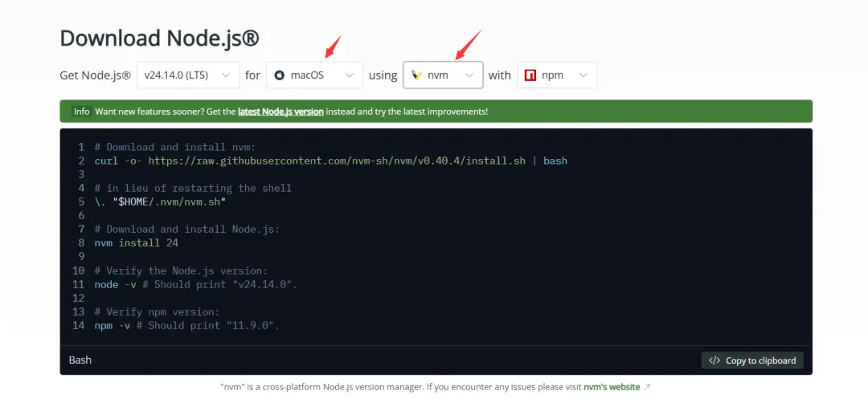Image resolution: width=868 pixels, height=403 pixels.
Task: Open the nvm installer dropdown
Action: coord(443,75)
